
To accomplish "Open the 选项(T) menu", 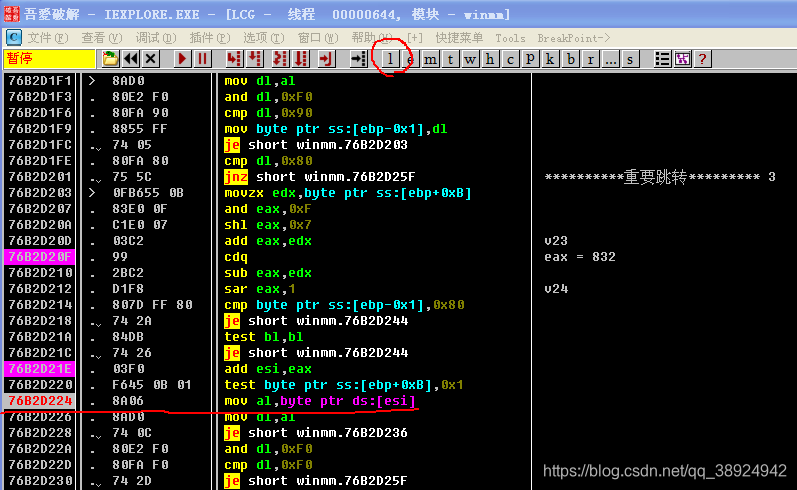I will point(264,38).
